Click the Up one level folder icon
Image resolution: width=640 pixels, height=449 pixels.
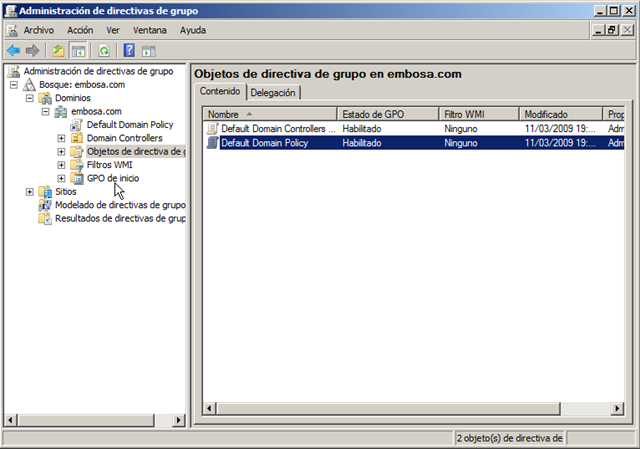(59, 50)
